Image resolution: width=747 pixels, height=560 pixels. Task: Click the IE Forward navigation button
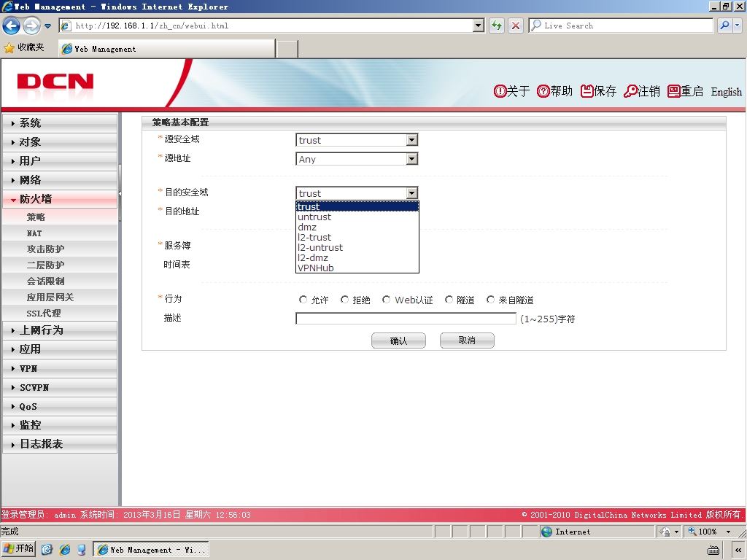tap(31, 26)
